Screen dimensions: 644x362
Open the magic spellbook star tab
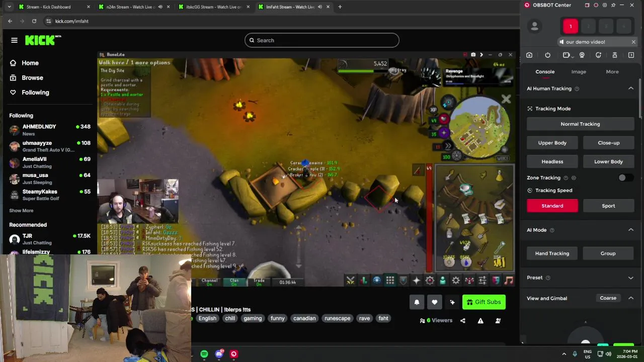[416, 281]
